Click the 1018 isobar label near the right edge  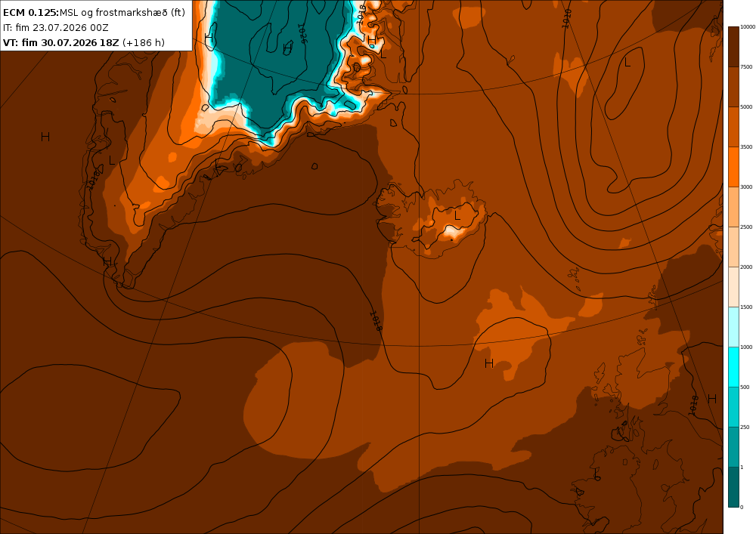pyautogui.click(x=693, y=405)
